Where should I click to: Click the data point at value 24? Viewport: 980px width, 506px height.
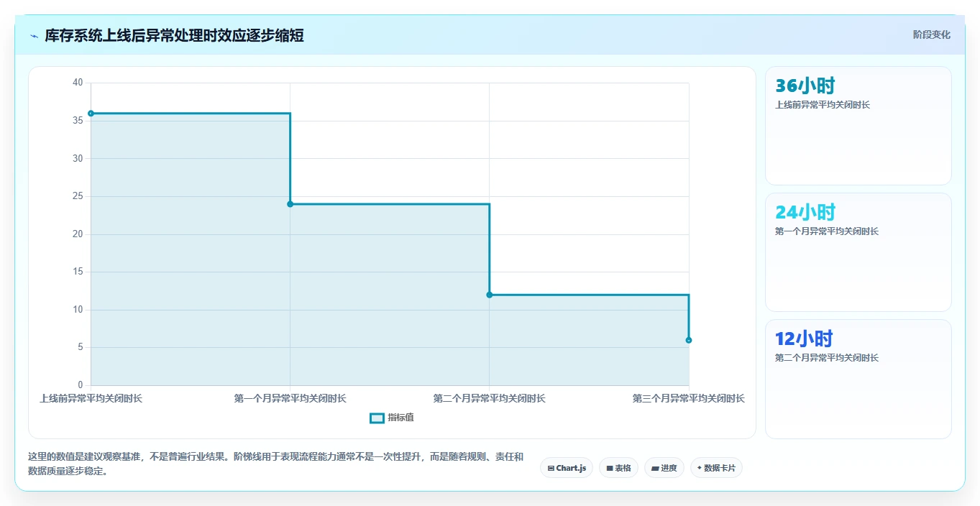tap(290, 204)
